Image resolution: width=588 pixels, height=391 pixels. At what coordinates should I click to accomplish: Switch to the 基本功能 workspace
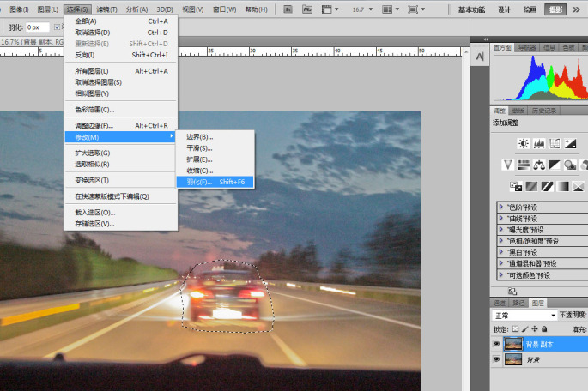471,9
